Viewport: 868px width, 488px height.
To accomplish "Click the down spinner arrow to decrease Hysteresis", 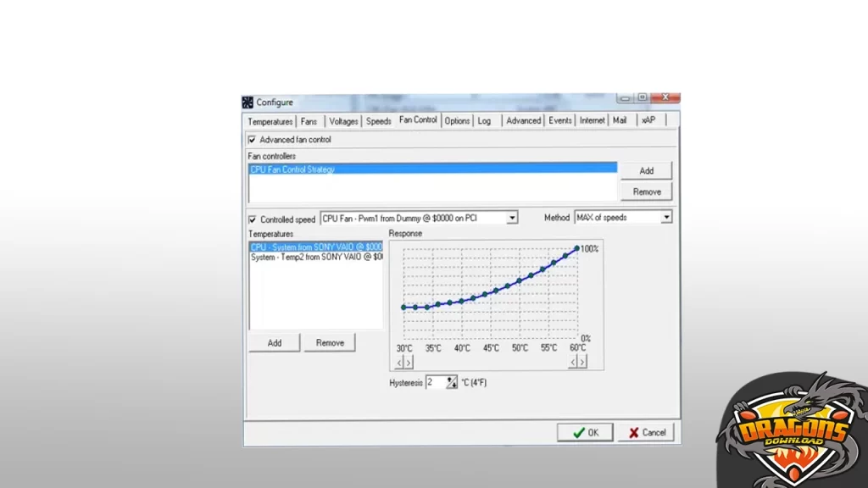I will (x=455, y=385).
